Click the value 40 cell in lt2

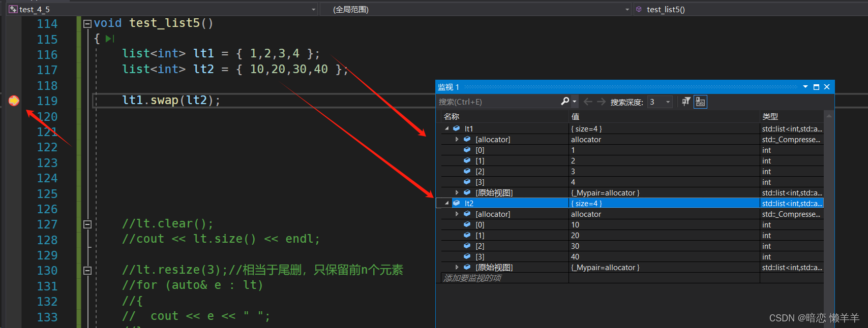[664, 256]
